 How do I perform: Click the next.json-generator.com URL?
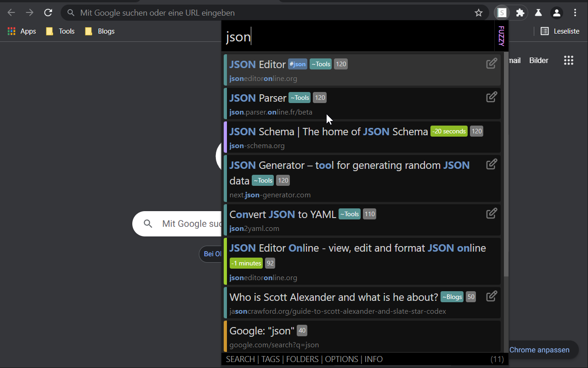(x=270, y=195)
